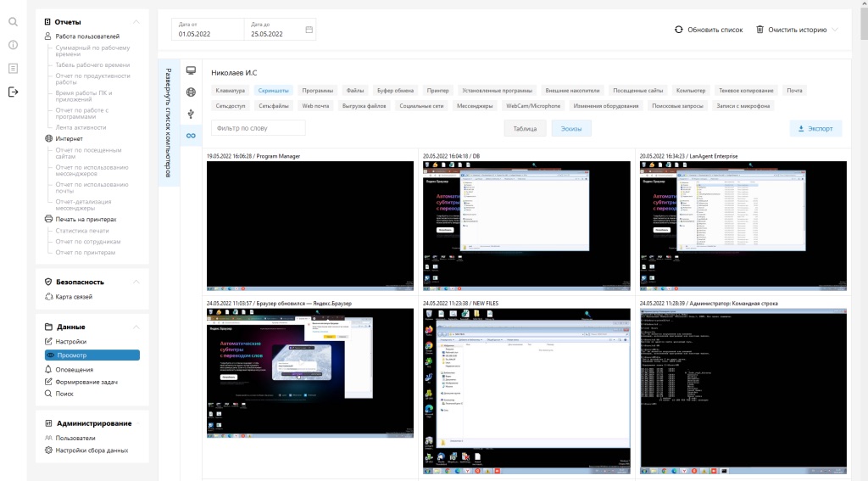Open the info circle icon in left rail
The height and width of the screenshot is (481, 868).
(x=13, y=45)
